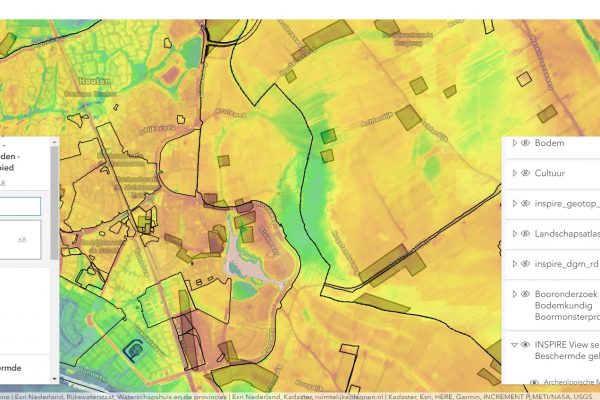Collapse the INSPIRE View service layer group
The height and width of the screenshot is (400, 600).
[514, 343]
